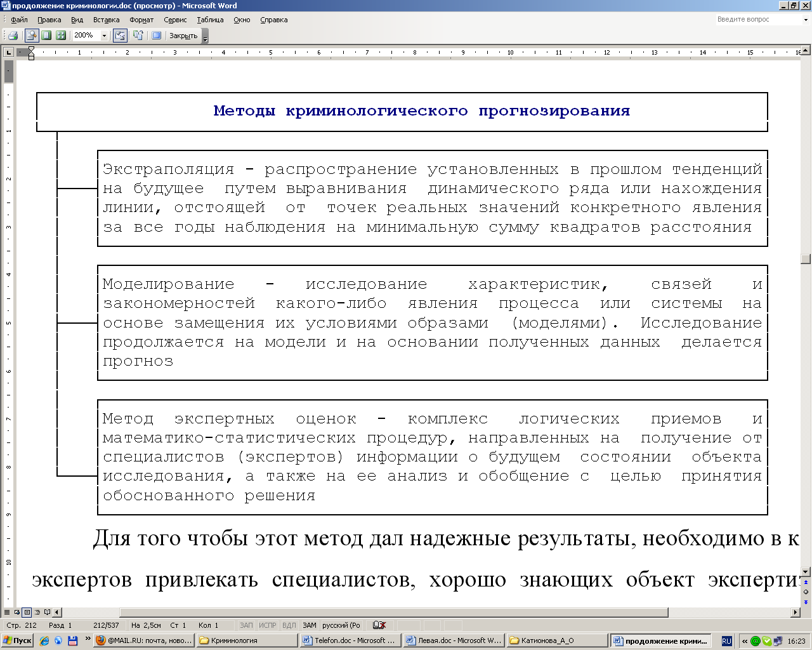
Task: Click the vertical scrollbar down arrow
Action: click(x=806, y=571)
